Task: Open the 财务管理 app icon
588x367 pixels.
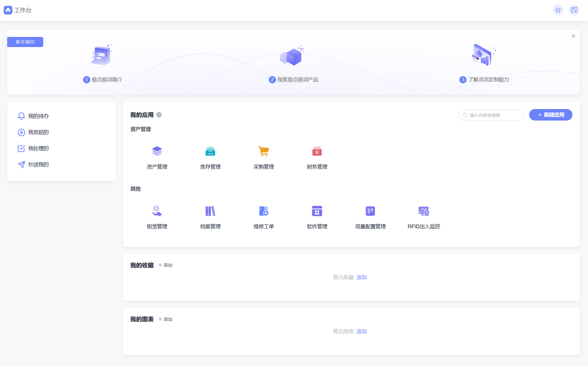Action: click(x=317, y=151)
